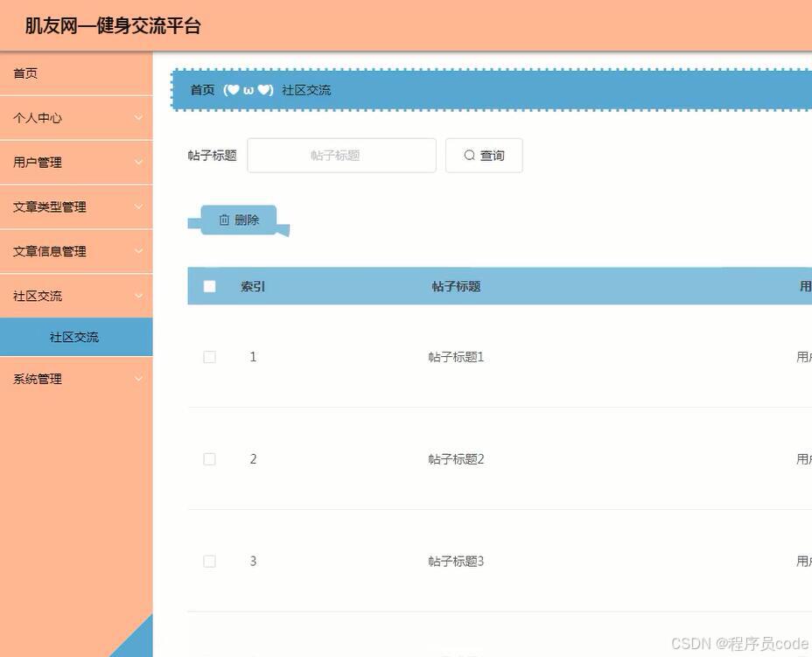Image resolution: width=812 pixels, height=657 pixels.
Task: Click index number 3 in the table
Action: click(x=253, y=562)
